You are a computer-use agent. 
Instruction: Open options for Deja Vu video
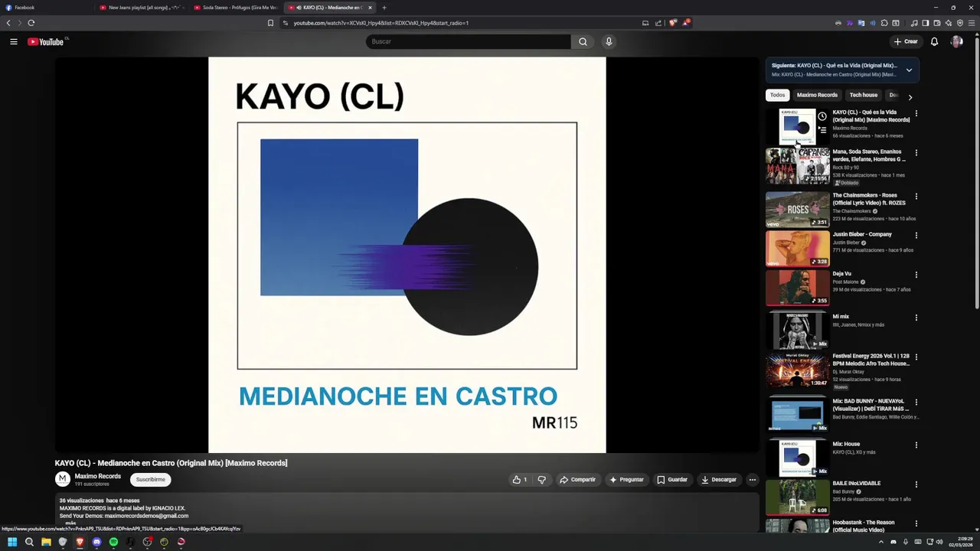pyautogui.click(x=916, y=275)
